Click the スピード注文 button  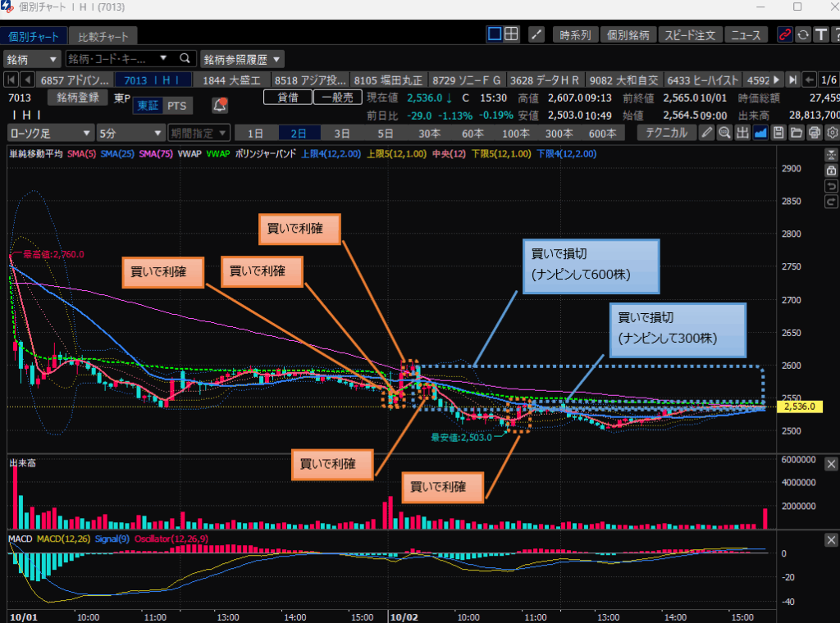(x=690, y=34)
